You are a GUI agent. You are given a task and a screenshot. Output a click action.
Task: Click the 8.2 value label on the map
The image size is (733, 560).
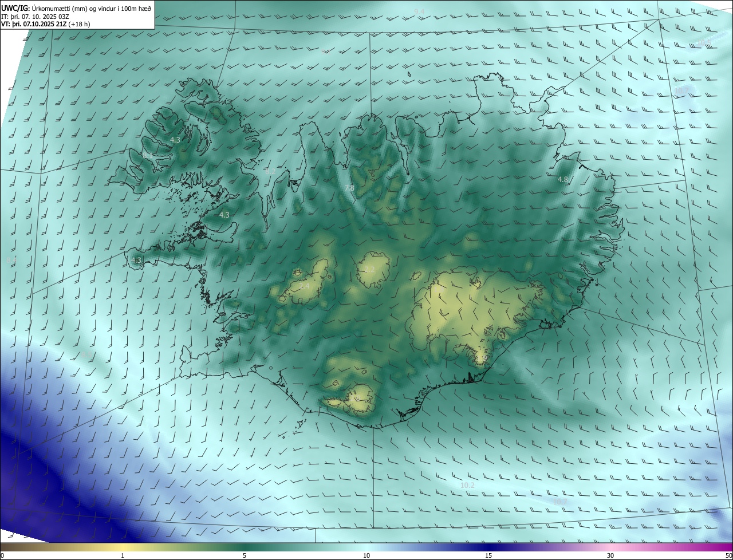[271, 171]
